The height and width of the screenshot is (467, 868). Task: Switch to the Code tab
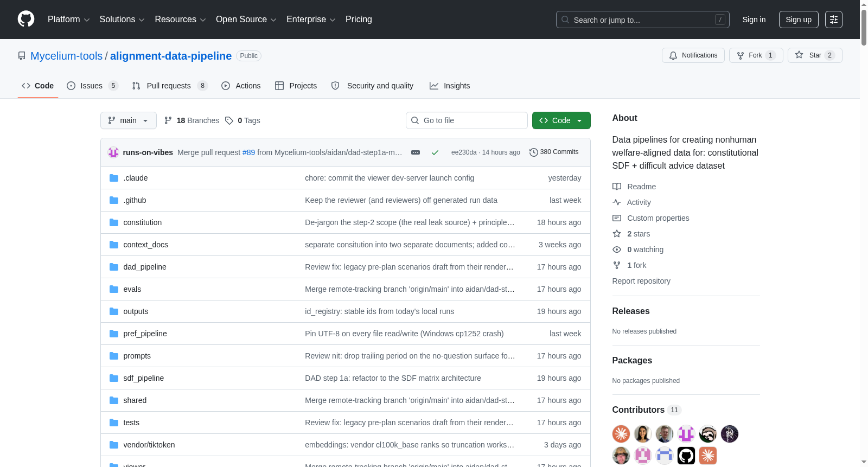[38, 86]
